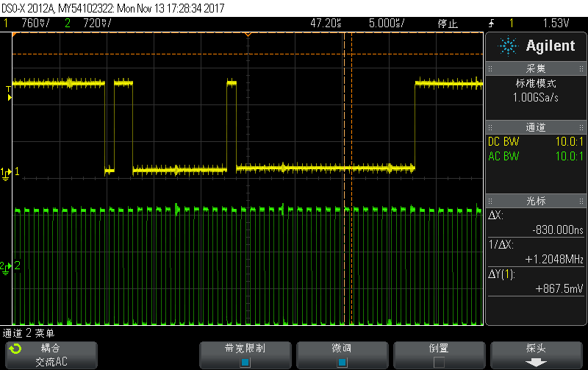Viewport: 588px width, 370px height.
Task: Toggle the 微调 fine adjust checkbox
Action: pos(342,362)
